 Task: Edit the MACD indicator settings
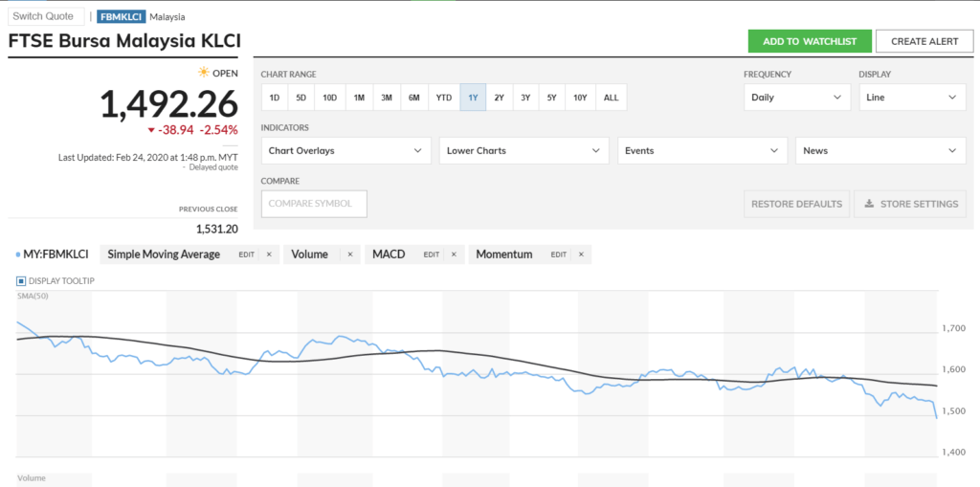432,255
